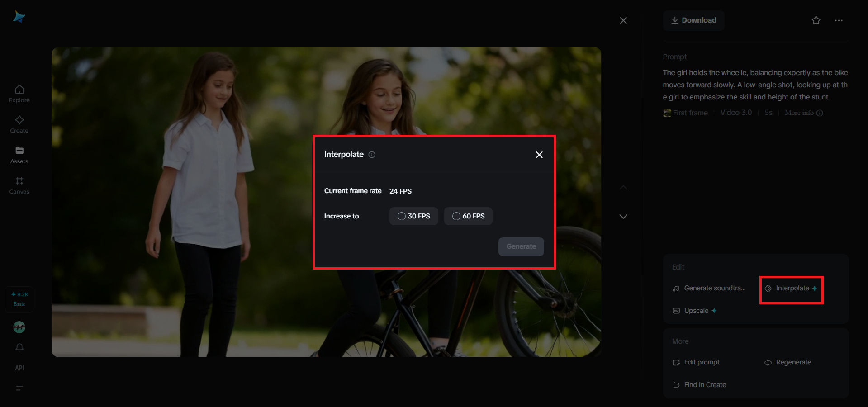Click the 5s duration label

(x=768, y=113)
